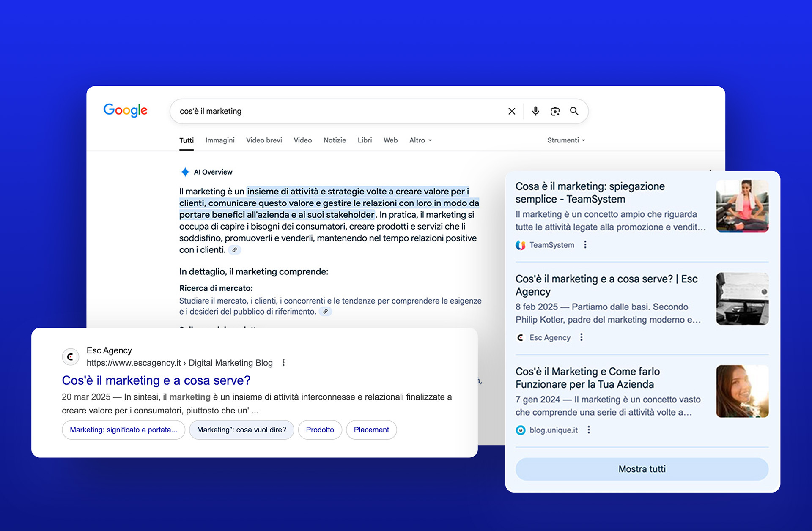This screenshot has width=812, height=531.
Task: Click the 'https://www.escagency.it › Digital Marketing Blog' URL
Action: click(x=180, y=363)
